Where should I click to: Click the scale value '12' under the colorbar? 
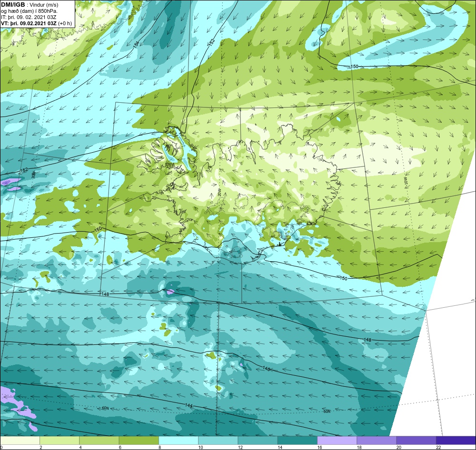pos(240,447)
